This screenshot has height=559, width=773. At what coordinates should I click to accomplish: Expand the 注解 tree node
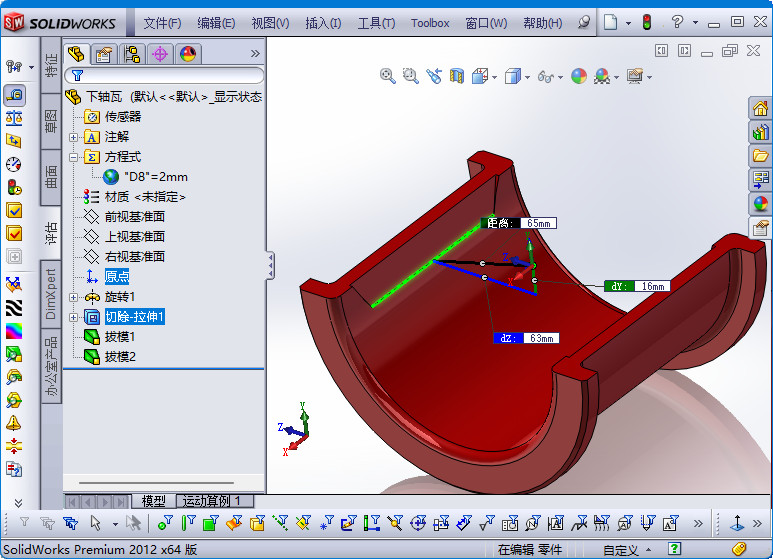(x=73, y=137)
